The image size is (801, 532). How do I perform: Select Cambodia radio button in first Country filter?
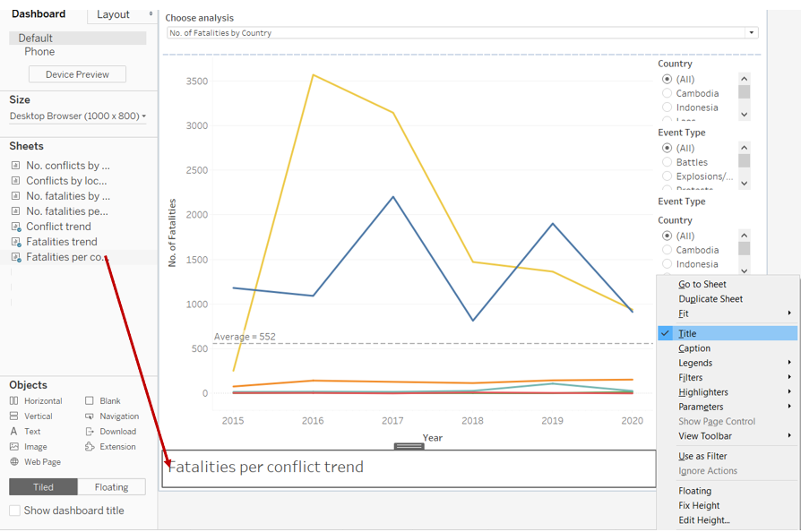(x=667, y=93)
